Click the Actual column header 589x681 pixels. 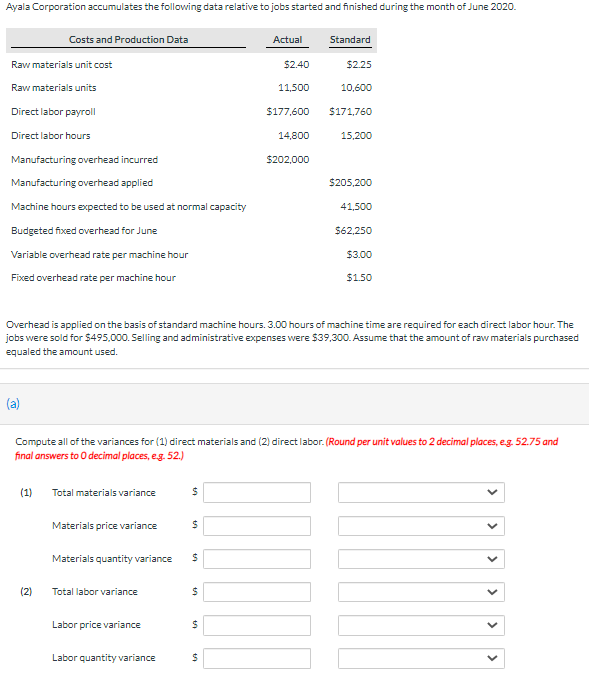(287, 40)
